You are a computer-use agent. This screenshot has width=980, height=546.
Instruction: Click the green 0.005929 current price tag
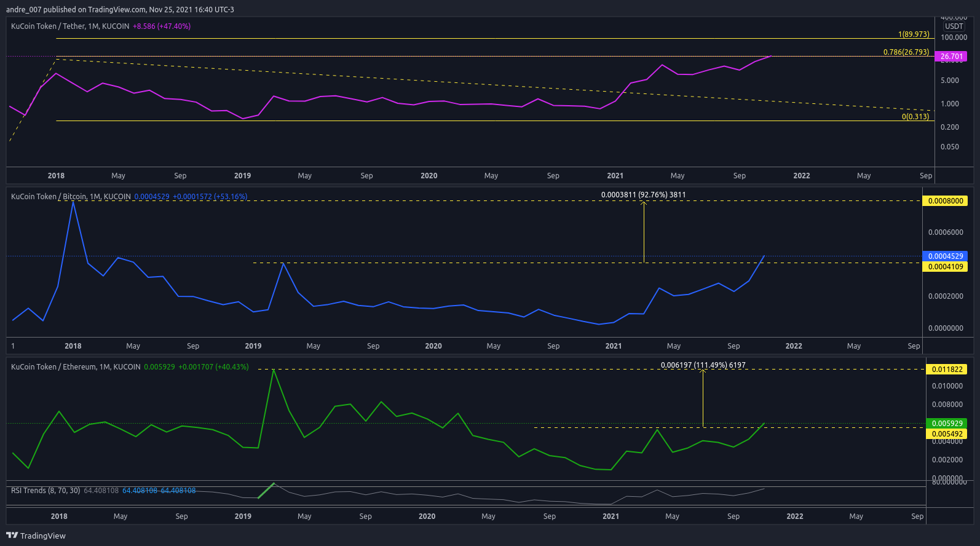(947, 424)
